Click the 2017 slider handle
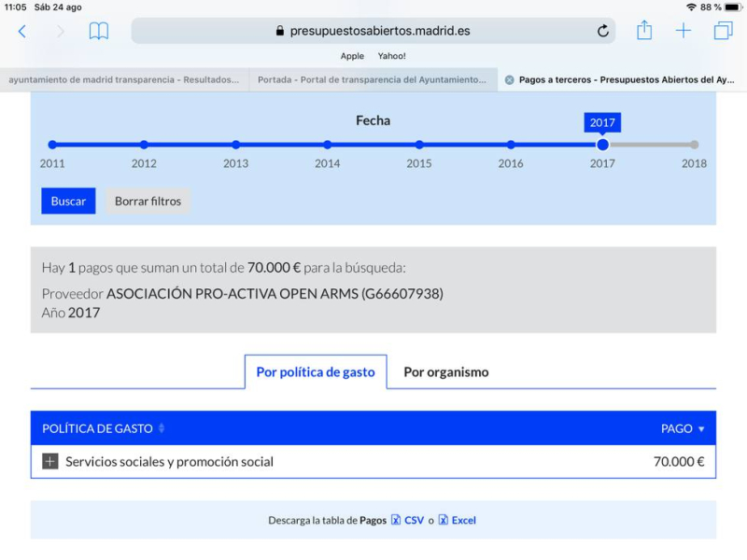Screen dimensions: 747x560 click(602, 145)
